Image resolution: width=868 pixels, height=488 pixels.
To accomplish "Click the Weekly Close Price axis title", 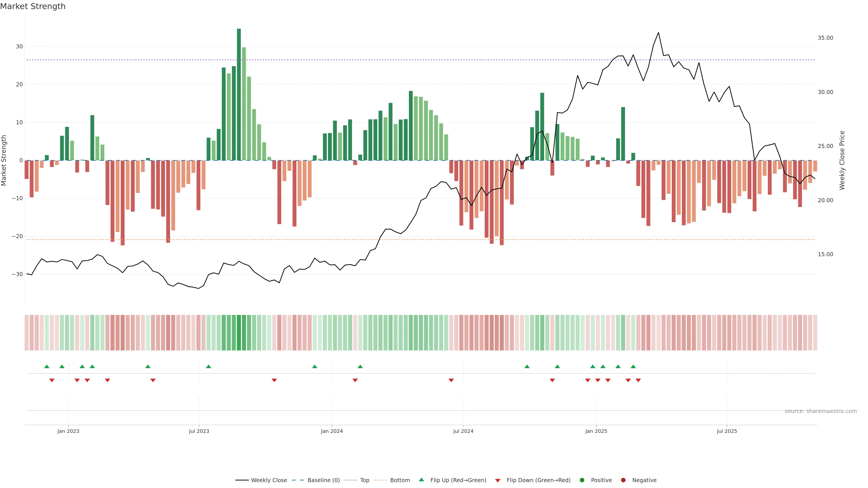I will coord(842,160).
